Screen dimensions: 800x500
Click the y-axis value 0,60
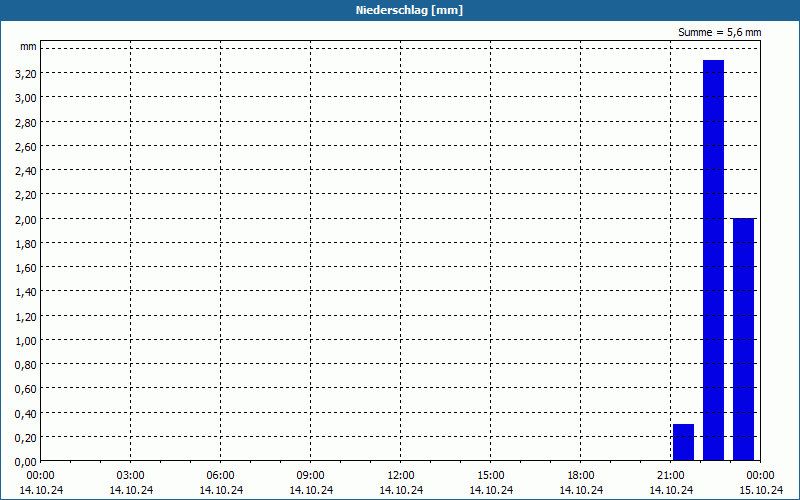26,389
